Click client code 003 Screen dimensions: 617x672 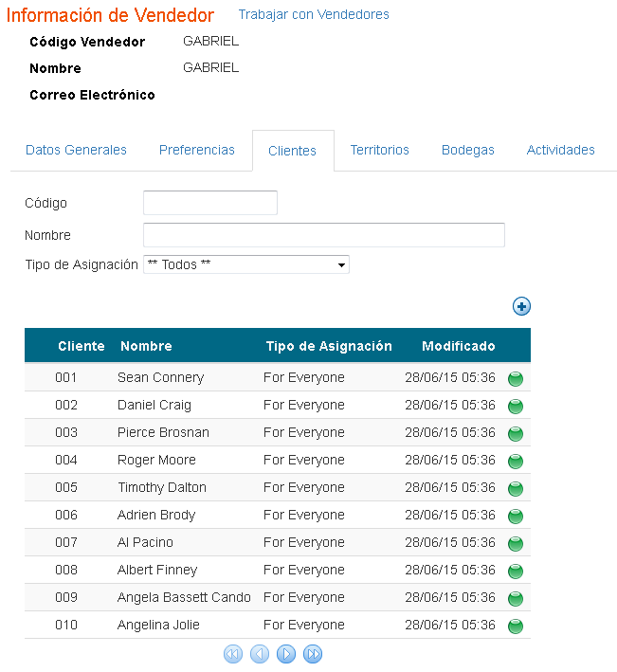(66, 432)
